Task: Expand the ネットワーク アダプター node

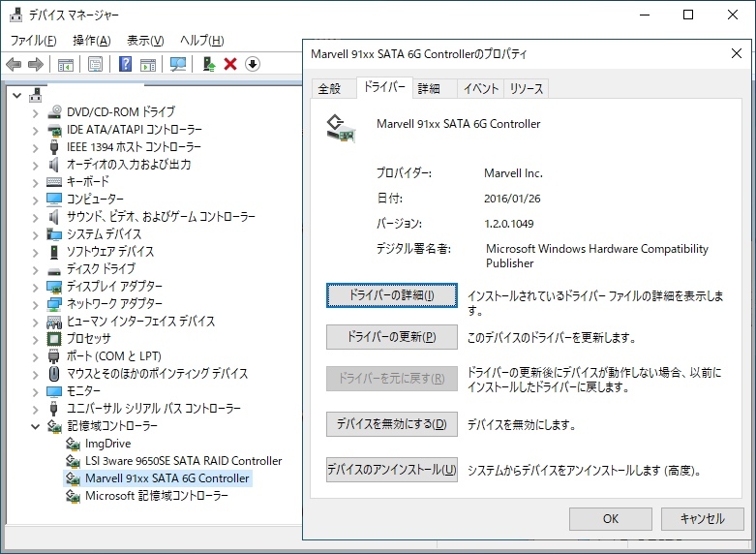Action: pyautogui.click(x=35, y=305)
